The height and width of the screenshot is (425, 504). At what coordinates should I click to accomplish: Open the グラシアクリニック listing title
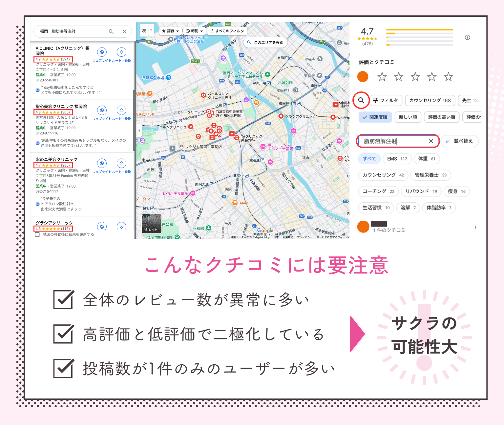point(54,223)
